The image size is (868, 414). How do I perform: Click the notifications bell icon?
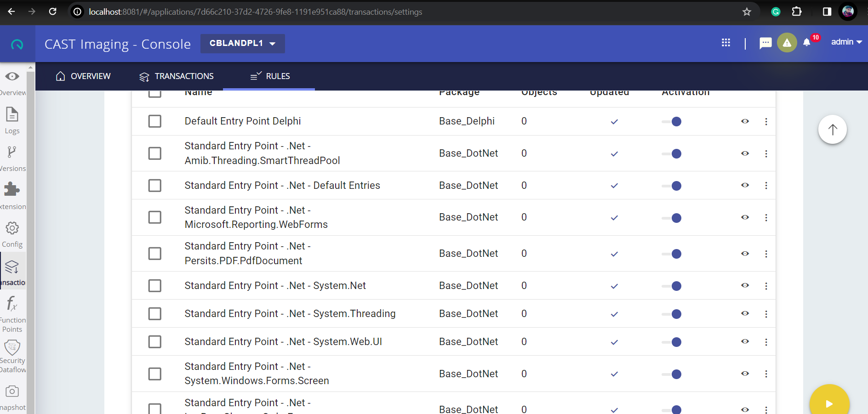pos(807,43)
